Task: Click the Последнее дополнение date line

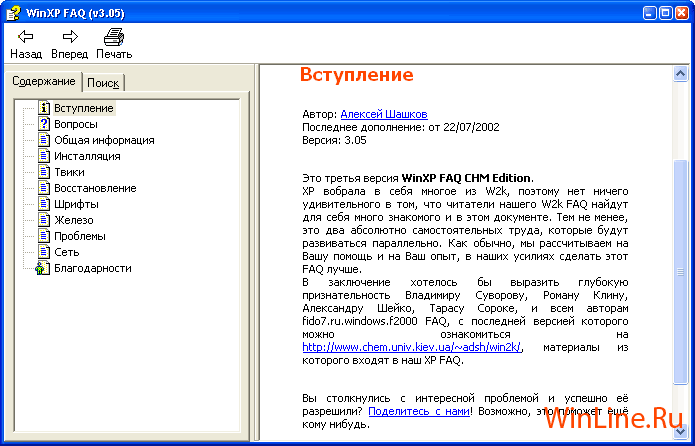Action: (x=401, y=127)
